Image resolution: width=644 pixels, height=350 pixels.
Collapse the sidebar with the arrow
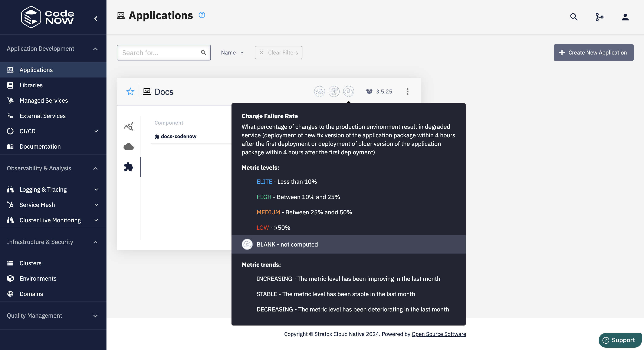96,19
